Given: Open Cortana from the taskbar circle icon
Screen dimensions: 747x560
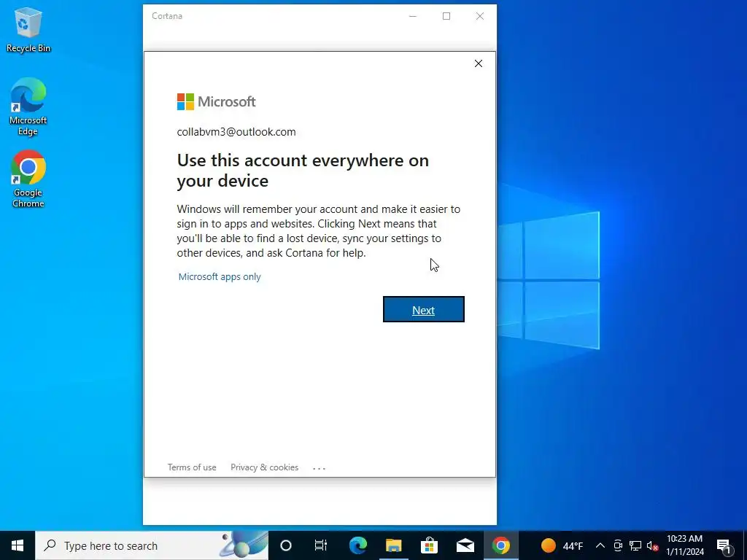Looking at the screenshot, I should [x=286, y=545].
